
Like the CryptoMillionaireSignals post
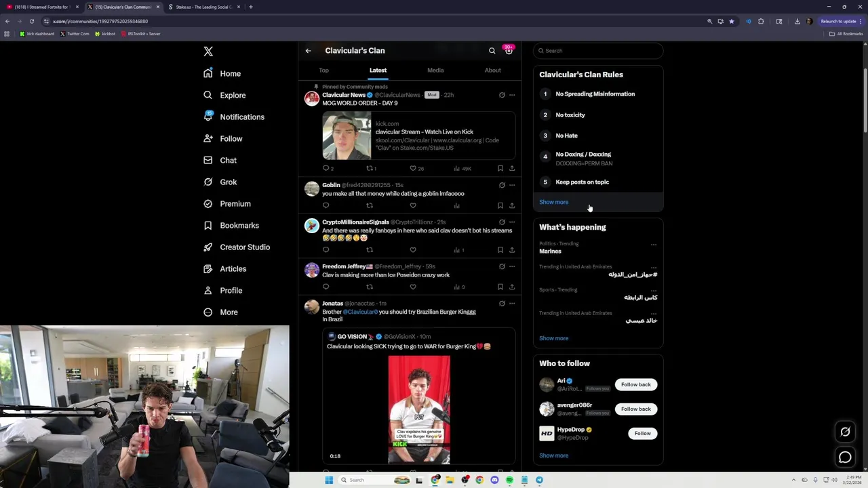(x=413, y=249)
